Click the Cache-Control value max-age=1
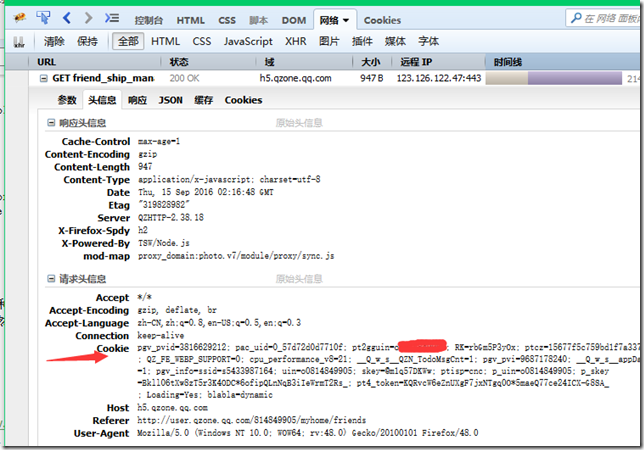Viewport: 644px width, 450px height. (159, 142)
